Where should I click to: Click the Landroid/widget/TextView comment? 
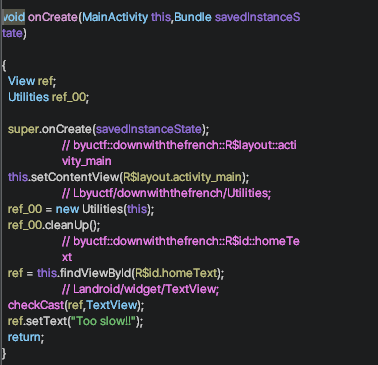pos(140,289)
